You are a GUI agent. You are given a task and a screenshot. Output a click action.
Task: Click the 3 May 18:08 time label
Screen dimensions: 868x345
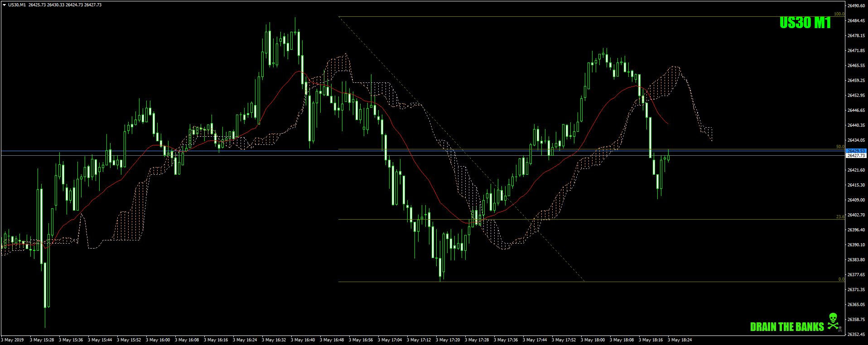[622, 340]
